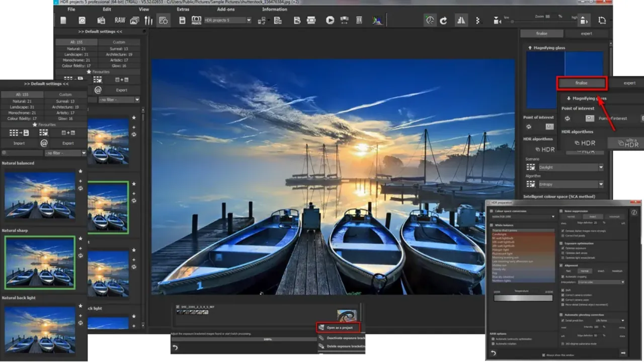The width and height of the screenshot is (644, 362).
Task: Enable Automatic rotation under RAW options
Action: tap(493, 343)
